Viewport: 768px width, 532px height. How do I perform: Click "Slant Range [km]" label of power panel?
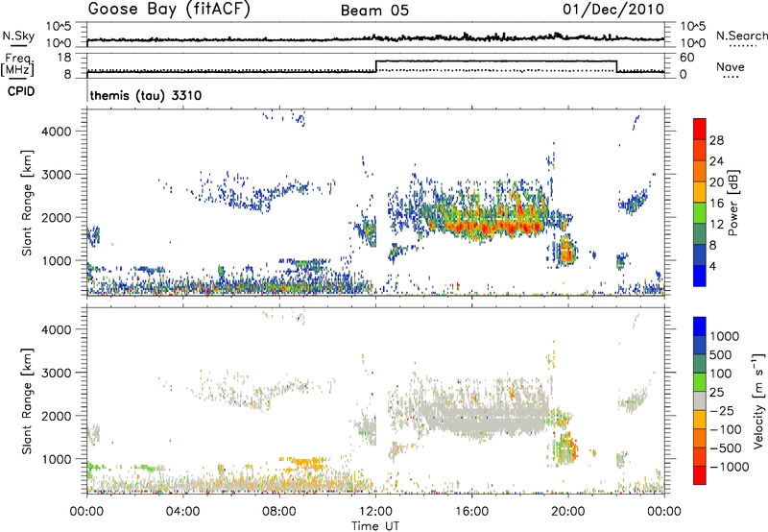[27, 203]
